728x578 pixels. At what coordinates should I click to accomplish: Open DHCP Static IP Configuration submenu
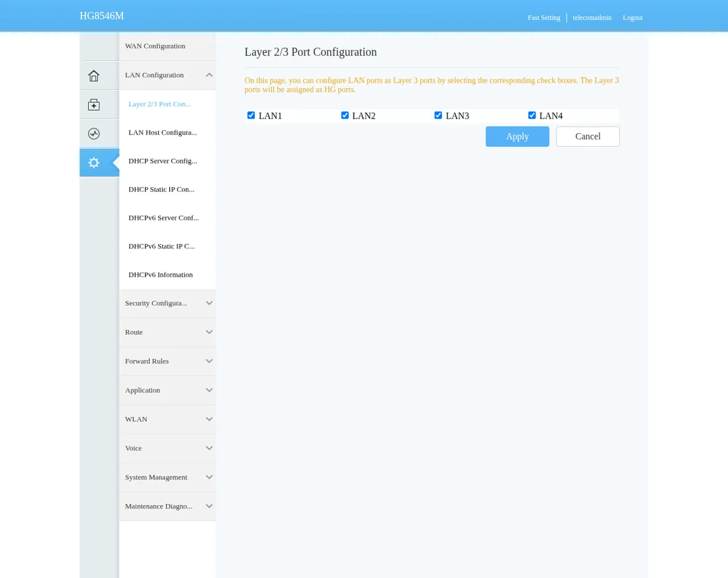[167, 189]
